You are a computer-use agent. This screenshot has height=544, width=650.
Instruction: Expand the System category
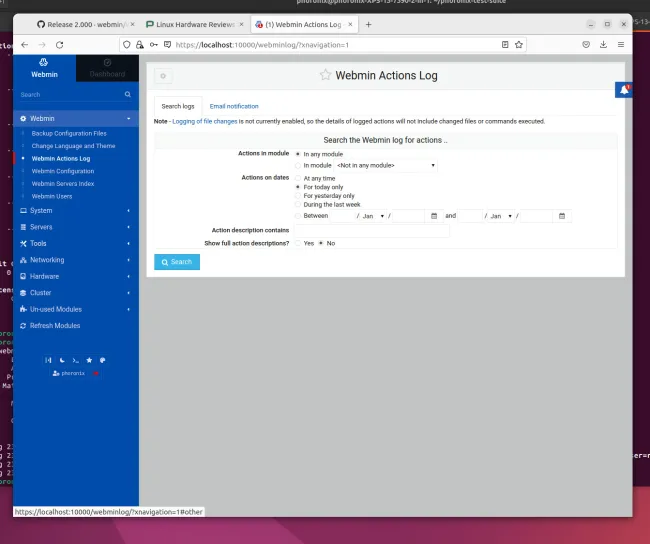[x=76, y=211]
